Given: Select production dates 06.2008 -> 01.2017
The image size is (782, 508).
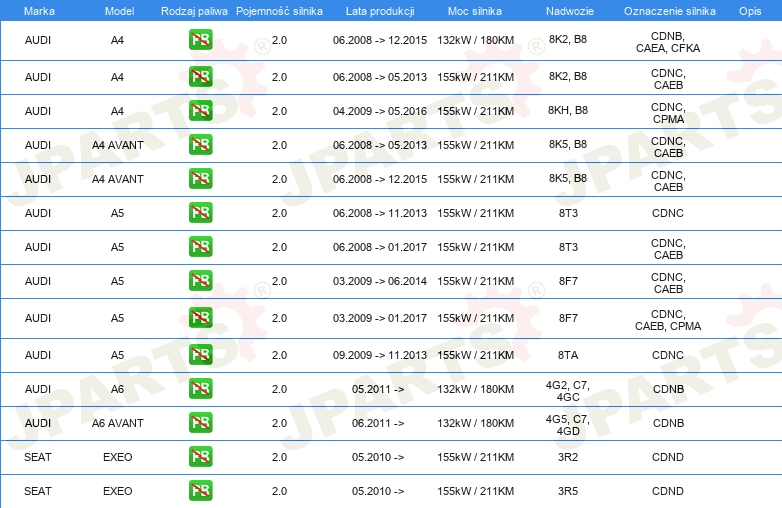Looking at the screenshot, I should (x=380, y=247).
